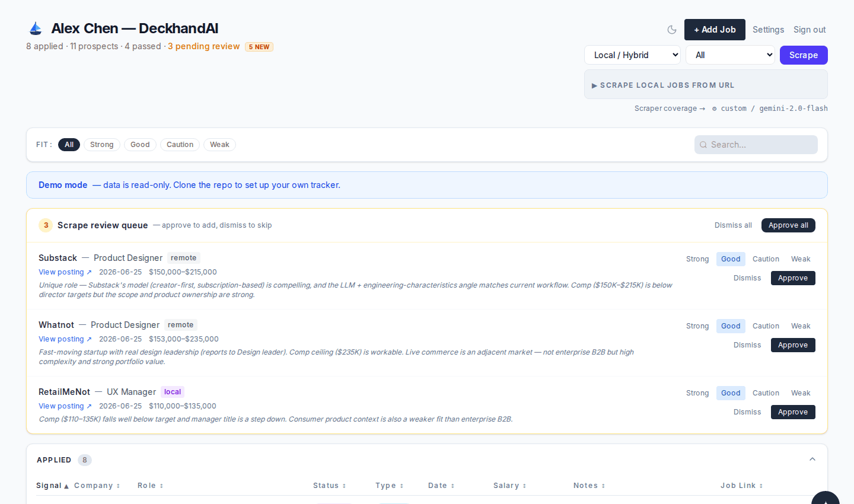
Task: Click the Scrape button
Action: coord(804,55)
